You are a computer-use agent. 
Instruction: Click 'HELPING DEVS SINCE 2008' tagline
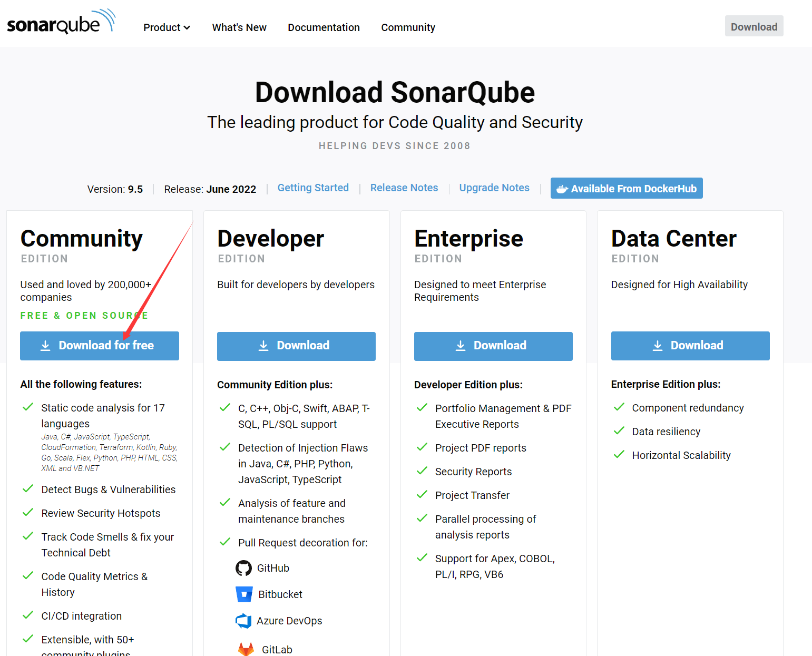(x=395, y=146)
